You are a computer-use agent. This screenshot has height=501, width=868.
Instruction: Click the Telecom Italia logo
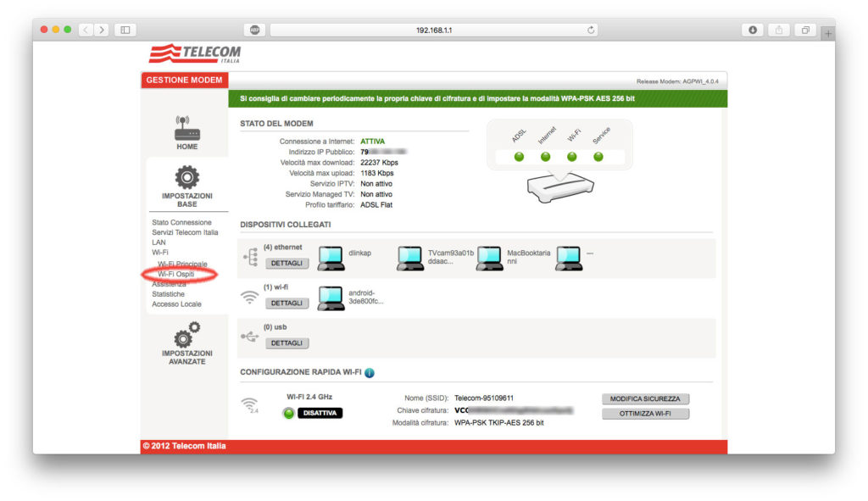click(194, 53)
